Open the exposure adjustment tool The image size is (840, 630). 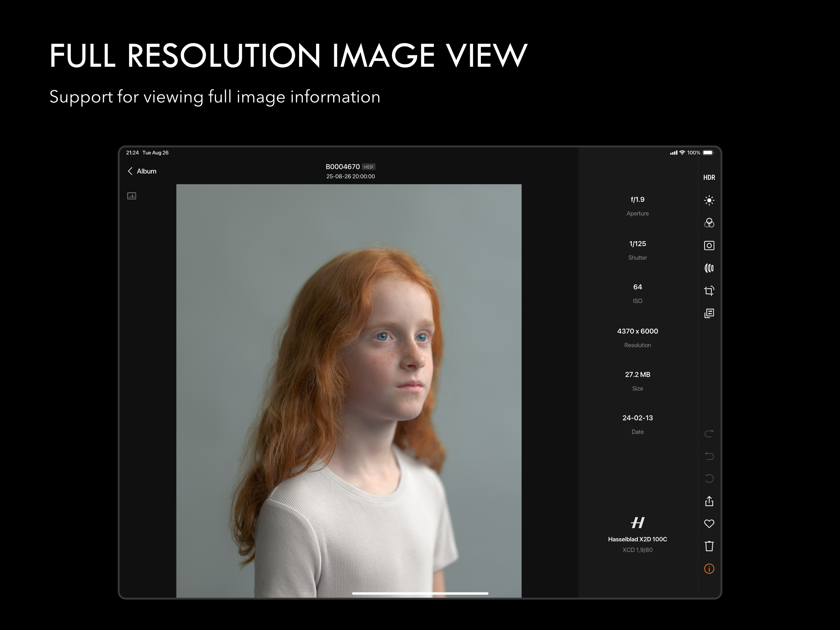[x=709, y=200]
